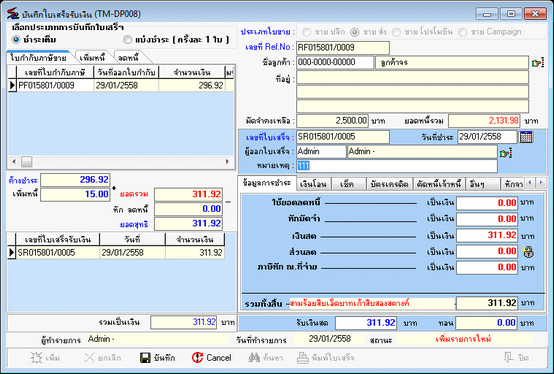Viewport: 554px width, 374px height.
Task: Click the ยกเลิก X icon on toolbar
Action: coord(89,357)
